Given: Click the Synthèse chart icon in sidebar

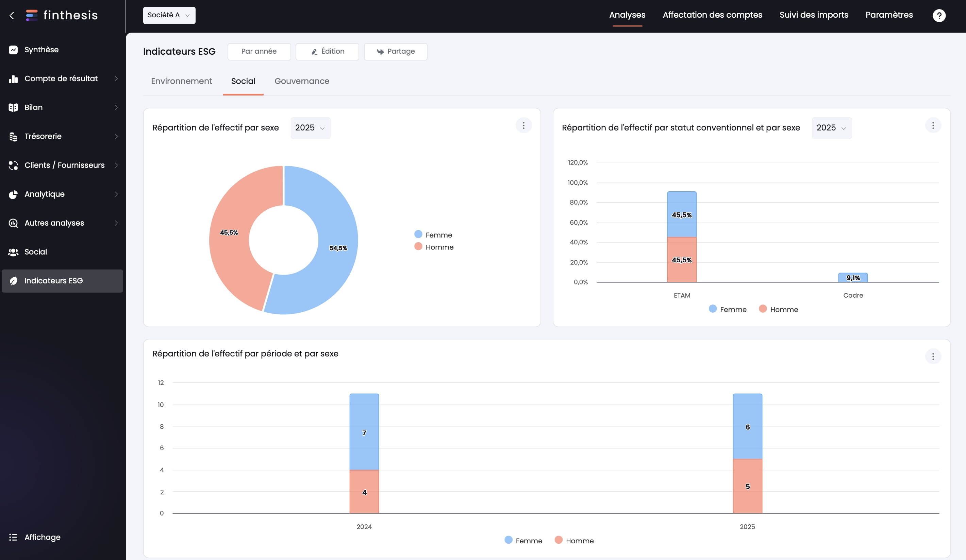Looking at the screenshot, I should (13, 50).
